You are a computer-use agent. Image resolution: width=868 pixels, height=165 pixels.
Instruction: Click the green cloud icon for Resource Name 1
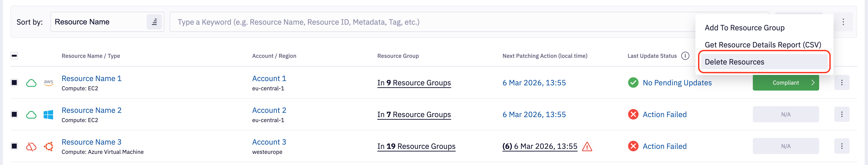[x=31, y=83]
